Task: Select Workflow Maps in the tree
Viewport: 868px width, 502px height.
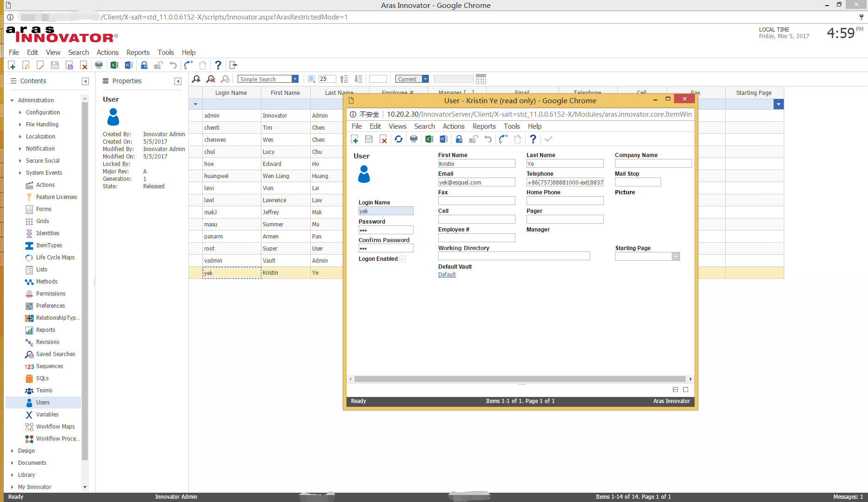Action: [55, 427]
